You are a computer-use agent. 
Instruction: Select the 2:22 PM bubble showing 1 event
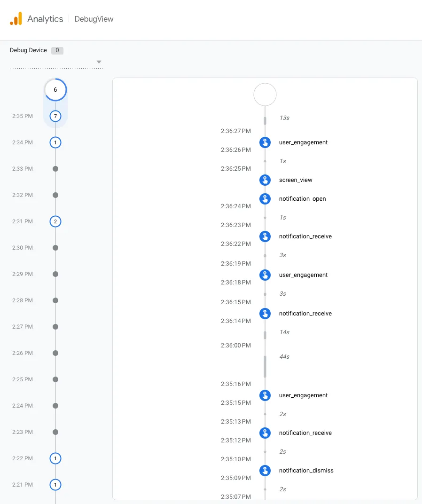(x=55, y=458)
